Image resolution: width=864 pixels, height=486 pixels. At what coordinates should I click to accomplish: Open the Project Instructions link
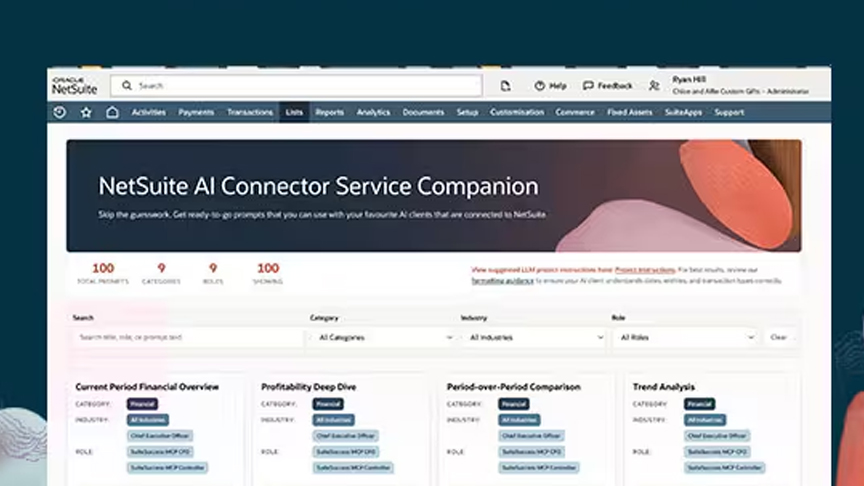pyautogui.click(x=645, y=270)
